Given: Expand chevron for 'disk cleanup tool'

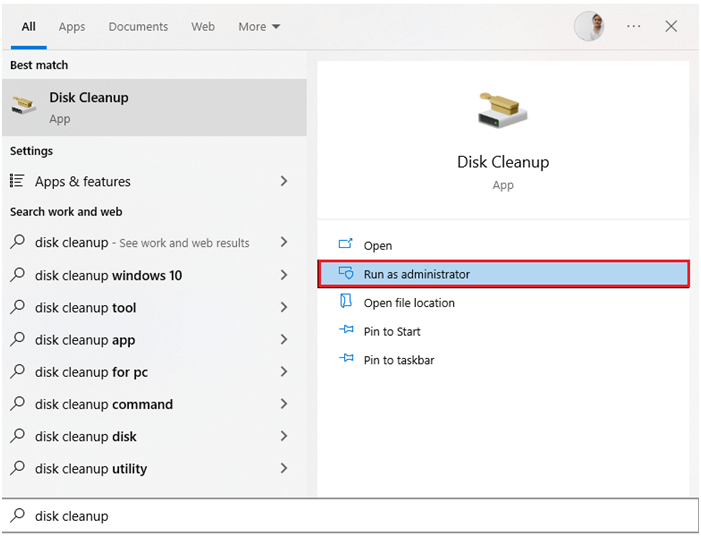Looking at the screenshot, I should coord(284,307).
